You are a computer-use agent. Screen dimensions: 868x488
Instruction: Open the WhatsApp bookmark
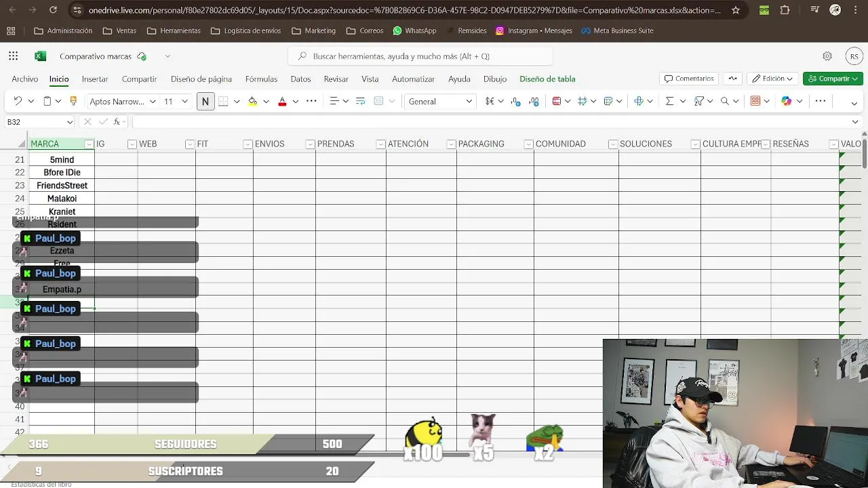(x=414, y=30)
